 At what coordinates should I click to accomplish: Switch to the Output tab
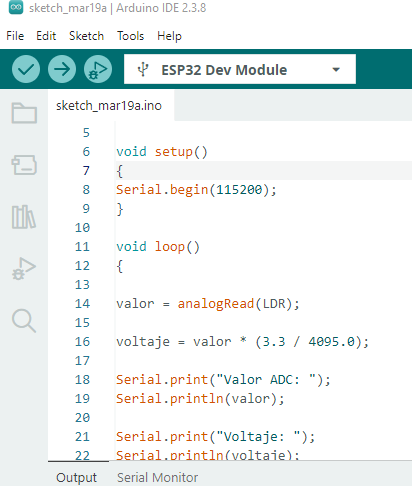coord(77,477)
